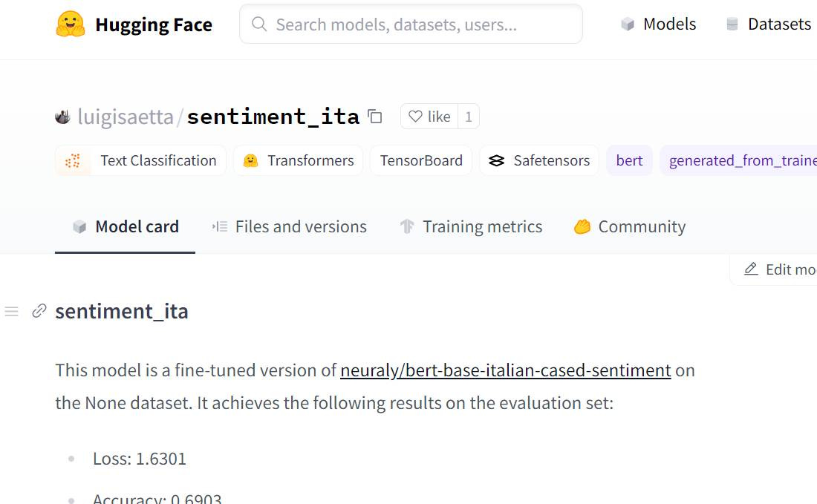Click the Datasets database icon
This screenshot has height=504, width=817.
732,24
